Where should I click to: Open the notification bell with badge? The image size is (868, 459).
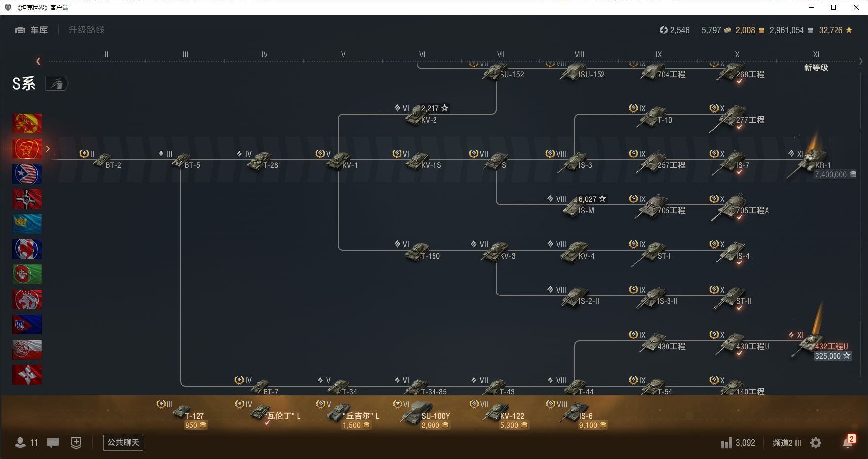848,442
